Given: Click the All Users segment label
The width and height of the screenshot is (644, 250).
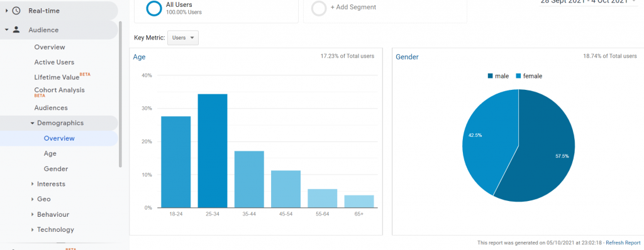Looking at the screenshot, I should (179, 4).
